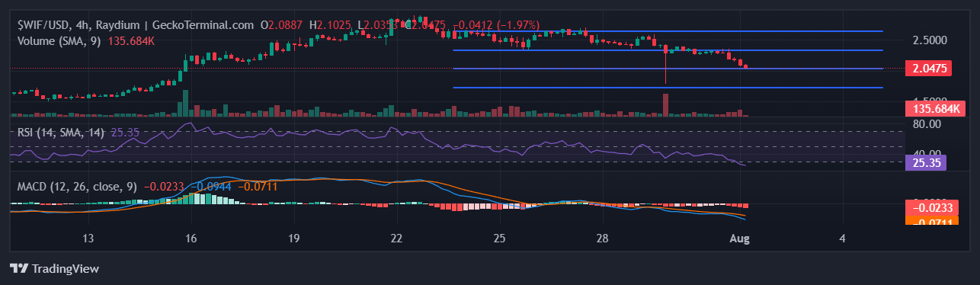This screenshot has height=285, width=980.
Task: Click the 25 date label on time axis
Action: (499, 239)
